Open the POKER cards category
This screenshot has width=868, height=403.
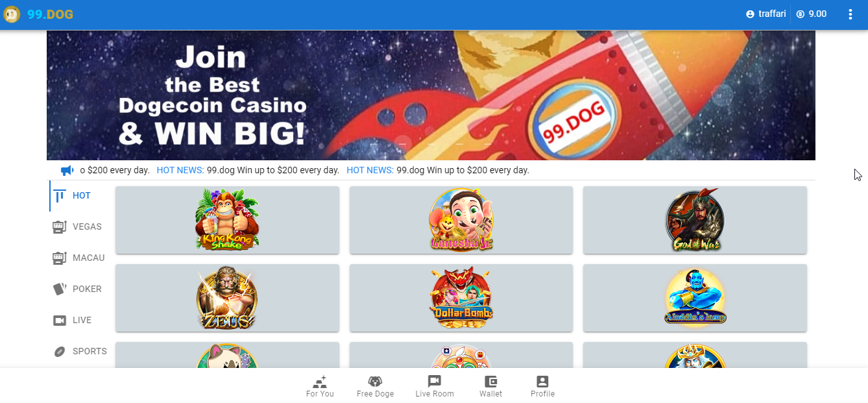coord(78,289)
